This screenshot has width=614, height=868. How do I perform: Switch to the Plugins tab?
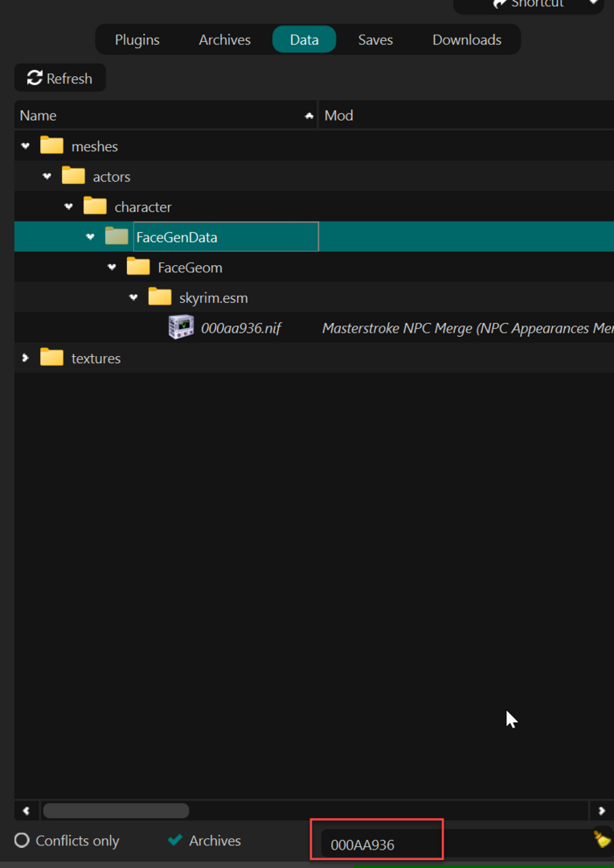[x=137, y=40]
